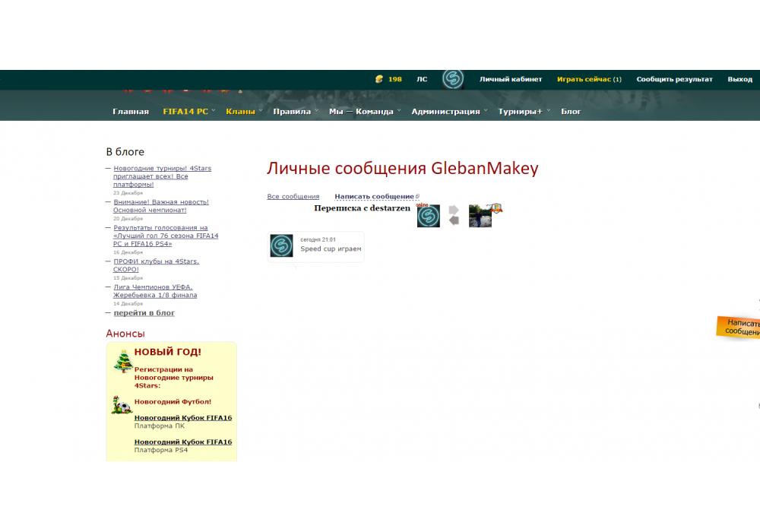Open Личный кабинет
760x532 pixels.
pyautogui.click(x=511, y=79)
